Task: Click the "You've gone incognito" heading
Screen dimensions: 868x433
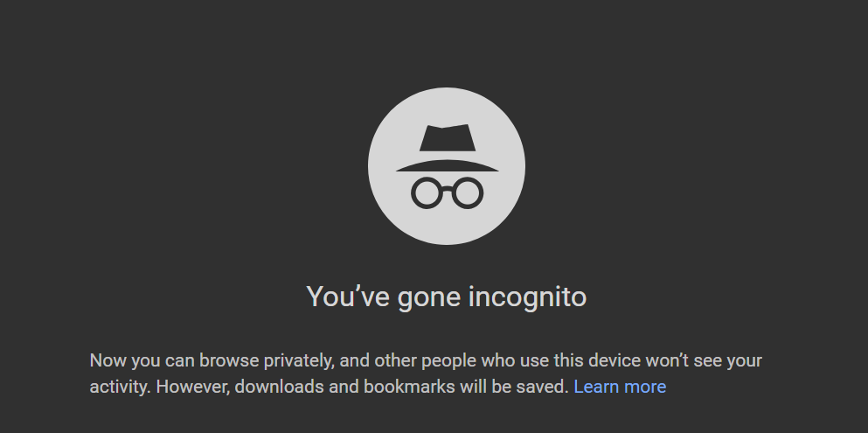Action: [x=447, y=297]
